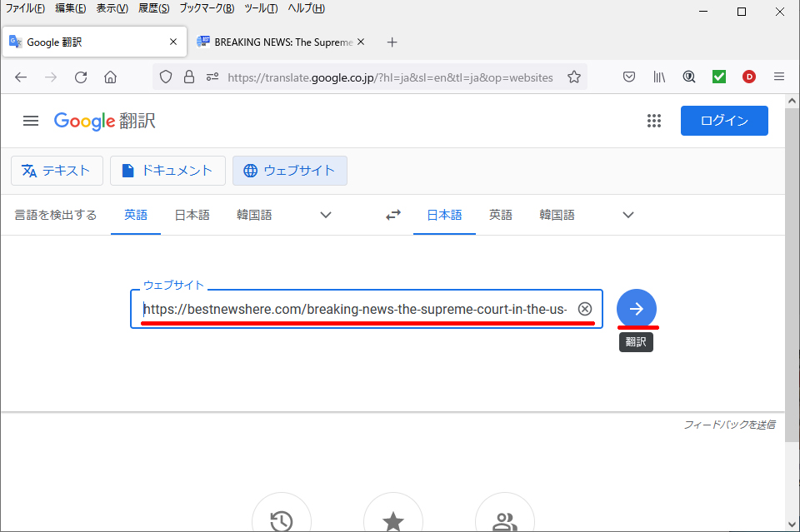This screenshot has height=532, width=800.
Task: Swap source and target languages
Action: point(392,215)
